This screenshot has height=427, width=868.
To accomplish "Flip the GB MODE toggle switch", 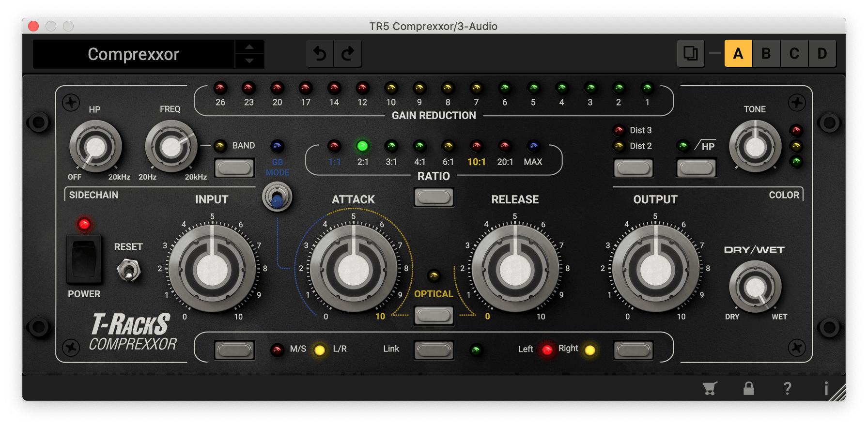I will click(277, 197).
